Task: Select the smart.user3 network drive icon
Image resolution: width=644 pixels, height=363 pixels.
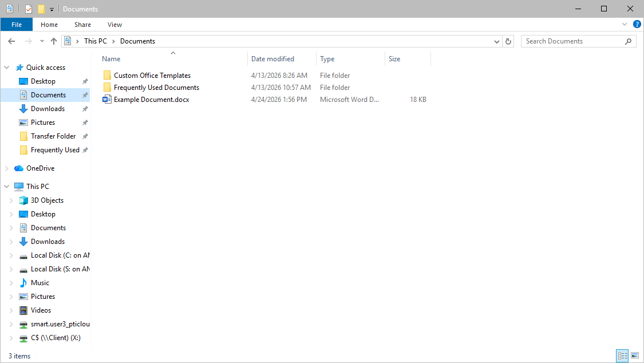Action: 23,325
